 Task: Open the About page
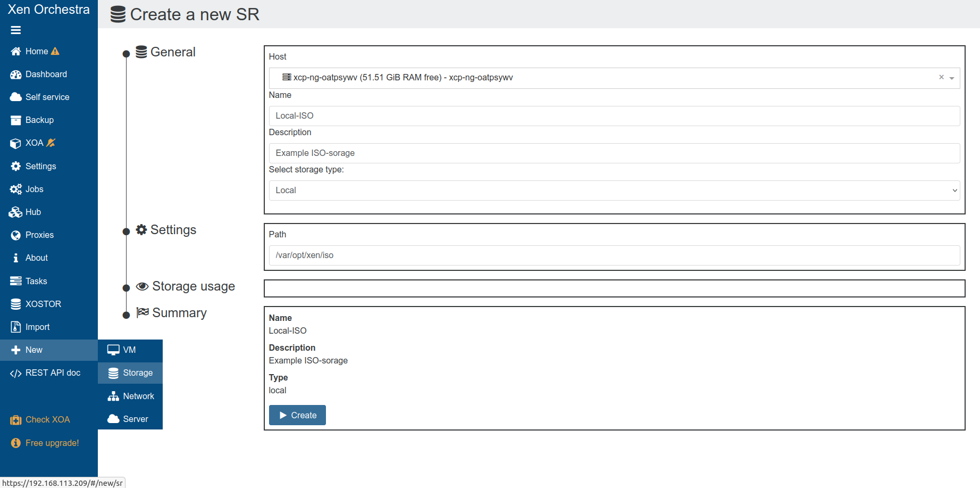click(49, 258)
